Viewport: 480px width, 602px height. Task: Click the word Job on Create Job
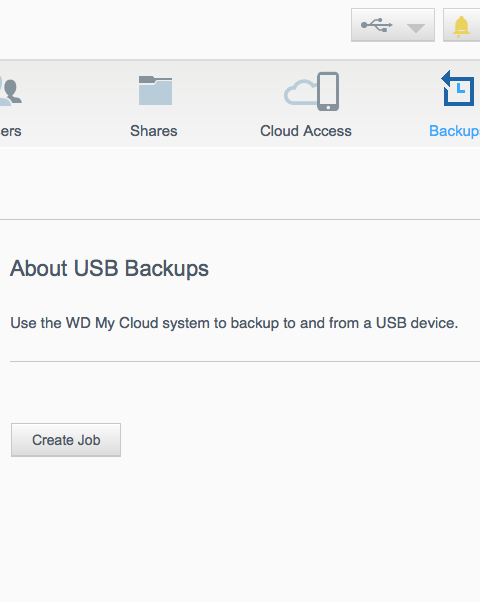click(x=89, y=440)
